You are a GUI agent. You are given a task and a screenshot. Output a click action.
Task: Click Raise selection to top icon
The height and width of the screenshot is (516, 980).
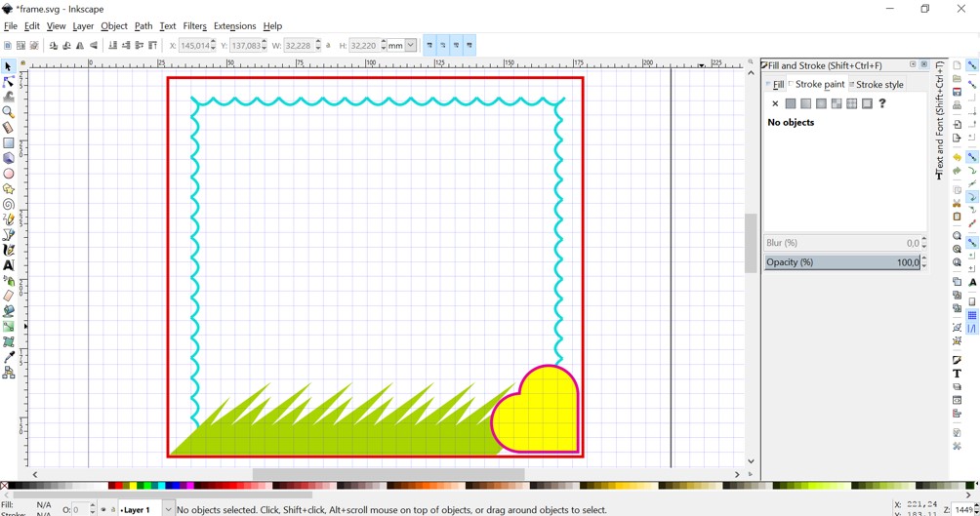coord(152,45)
